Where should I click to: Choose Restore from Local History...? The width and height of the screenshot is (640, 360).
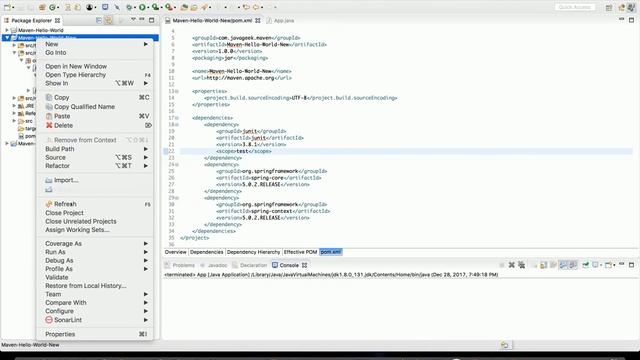(x=95, y=286)
